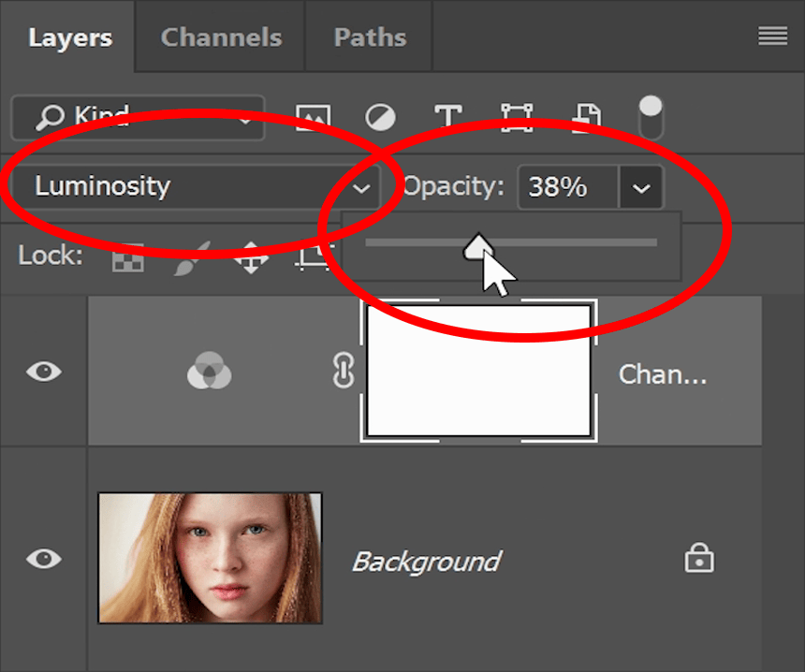Screen dimensions: 805x672
Task: Click the Background layer lock icon
Action: [x=698, y=559]
